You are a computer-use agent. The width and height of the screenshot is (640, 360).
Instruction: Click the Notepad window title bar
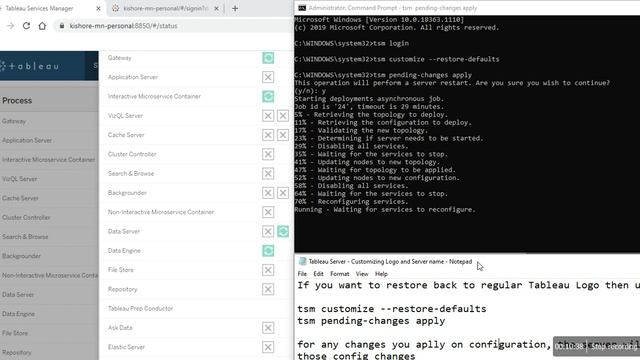click(467, 262)
